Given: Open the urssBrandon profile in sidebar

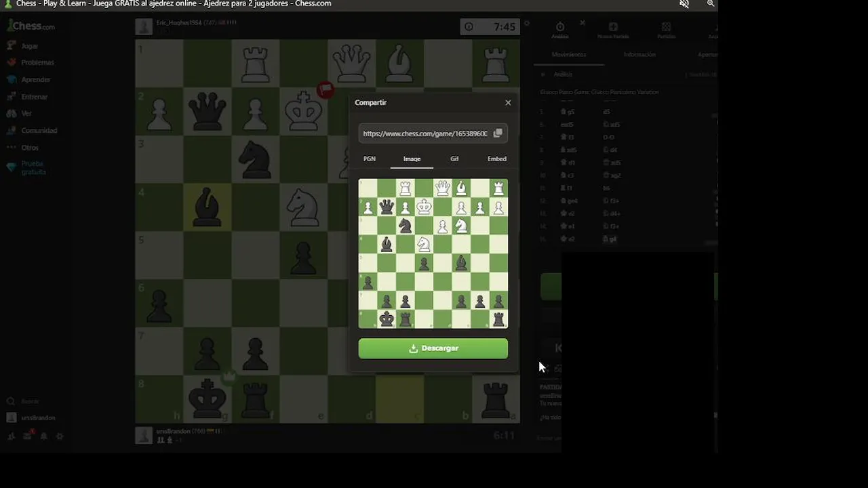Looking at the screenshot, I should (31, 418).
